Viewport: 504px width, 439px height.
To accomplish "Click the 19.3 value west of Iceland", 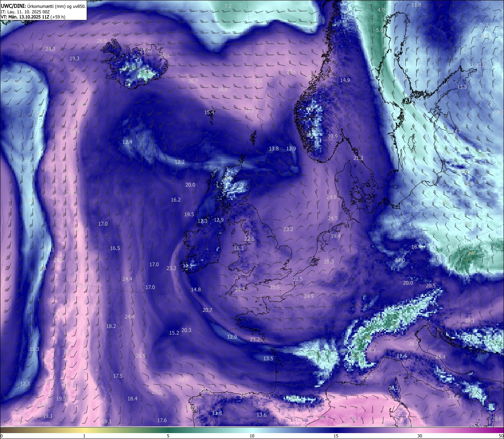I will pos(74,58).
